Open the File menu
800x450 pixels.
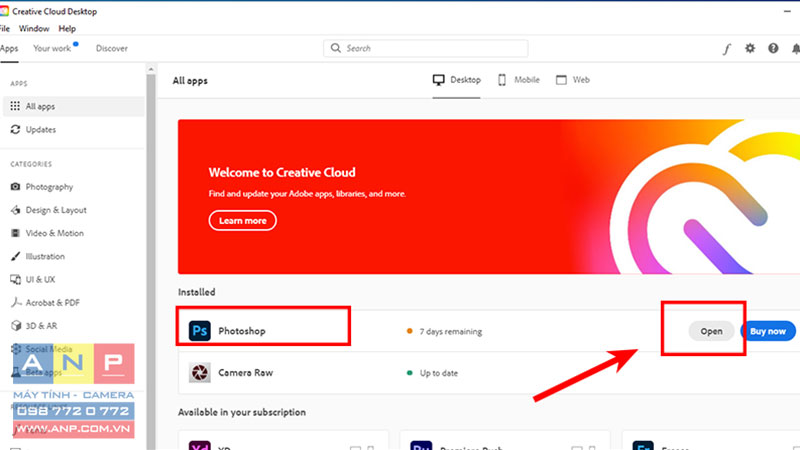(x=5, y=29)
